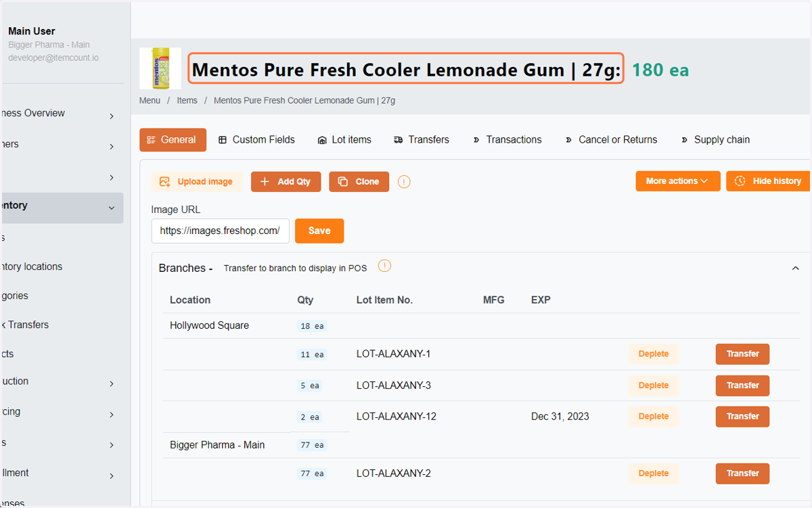Go to the Transfers tab
This screenshot has width=812, height=508.
coord(421,140)
